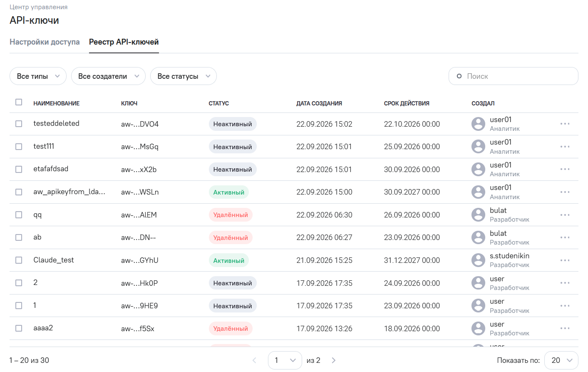The width and height of the screenshot is (588, 372).
Task: Open the 'Все создатели' filter dropdown
Action: [108, 76]
